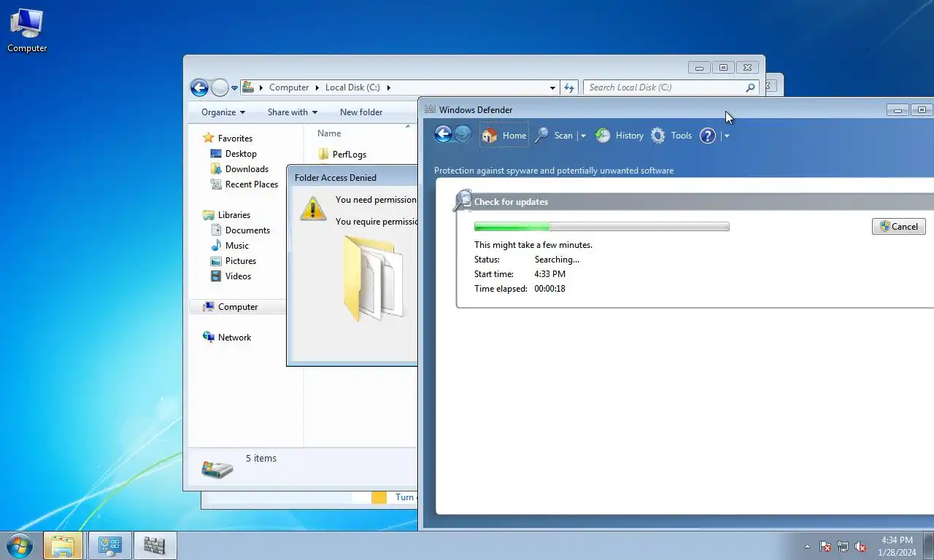Click the Windows Explorer taskbar button
The width and height of the screenshot is (934, 560).
63,545
